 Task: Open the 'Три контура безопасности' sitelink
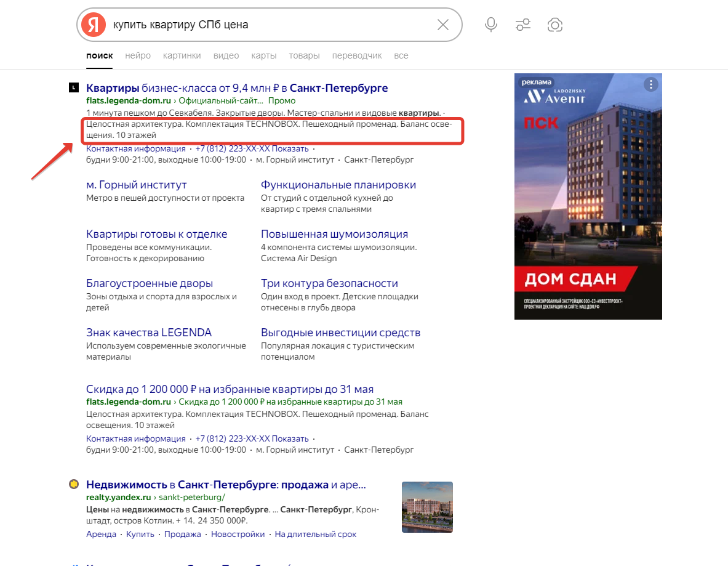pos(329,283)
